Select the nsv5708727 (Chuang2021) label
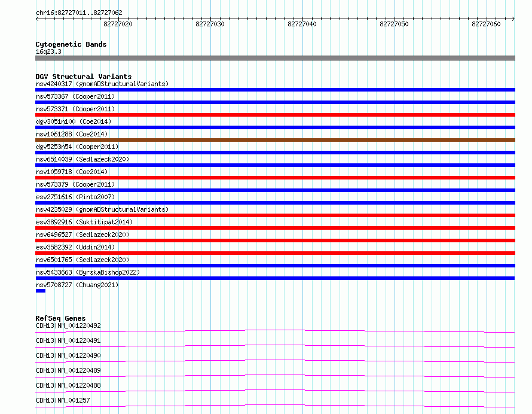 [x=77, y=285]
